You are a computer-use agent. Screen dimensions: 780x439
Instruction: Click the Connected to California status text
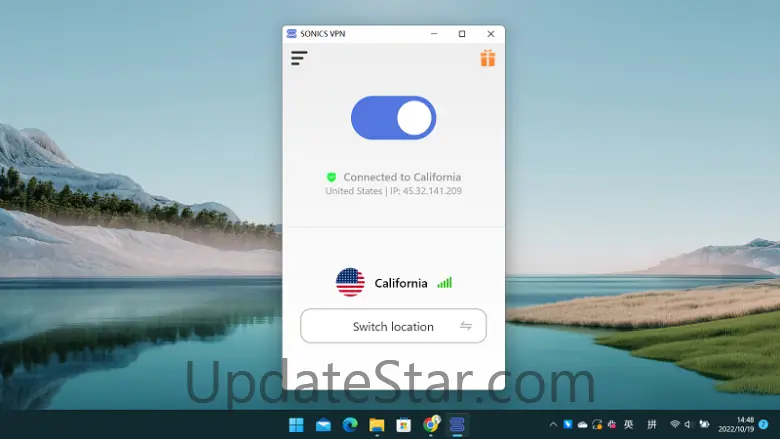click(402, 177)
